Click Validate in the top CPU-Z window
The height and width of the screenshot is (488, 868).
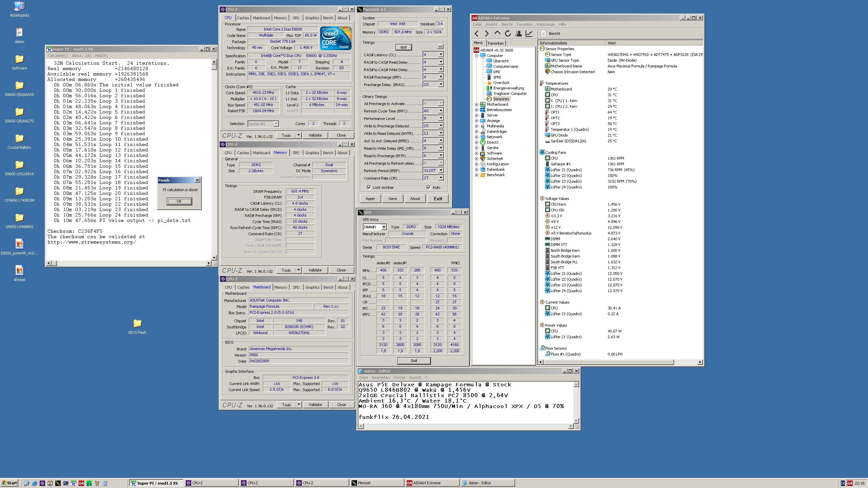click(315, 135)
